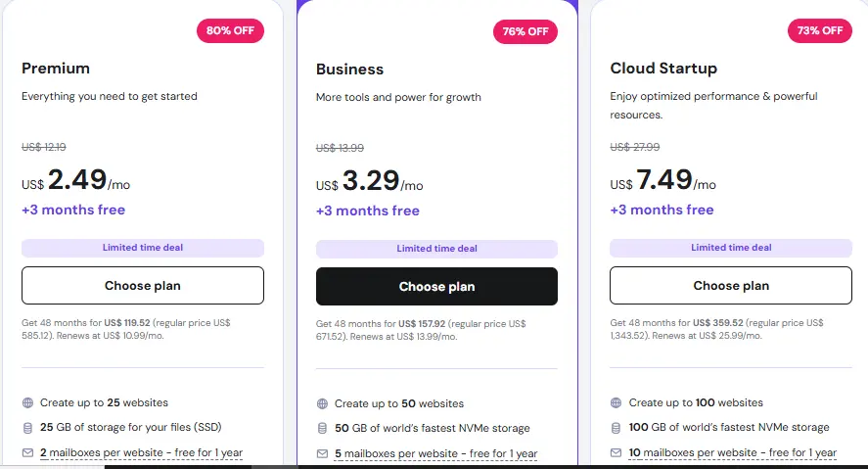868x469 pixels.
Task: Click Business plan Limited time deal banner
Action: (x=436, y=249)
